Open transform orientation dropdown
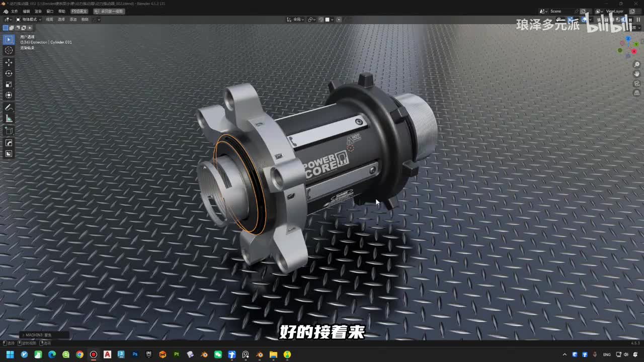 [295, 20]
